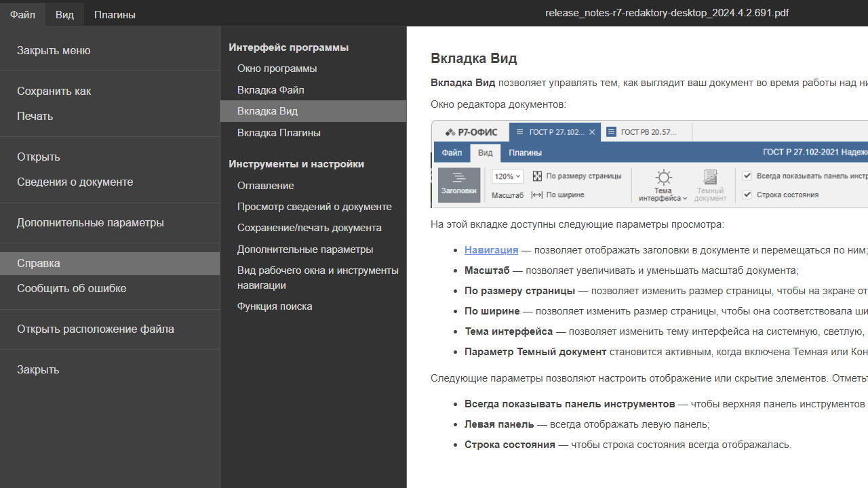Click Плагины tab inside help image
The image size is (868, 488).
[525, 153]
